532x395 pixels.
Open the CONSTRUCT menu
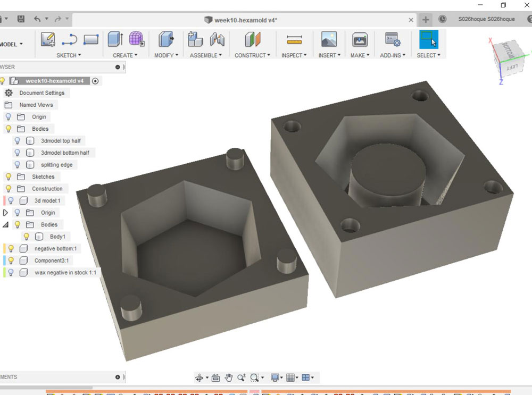(x=252, y=55)
